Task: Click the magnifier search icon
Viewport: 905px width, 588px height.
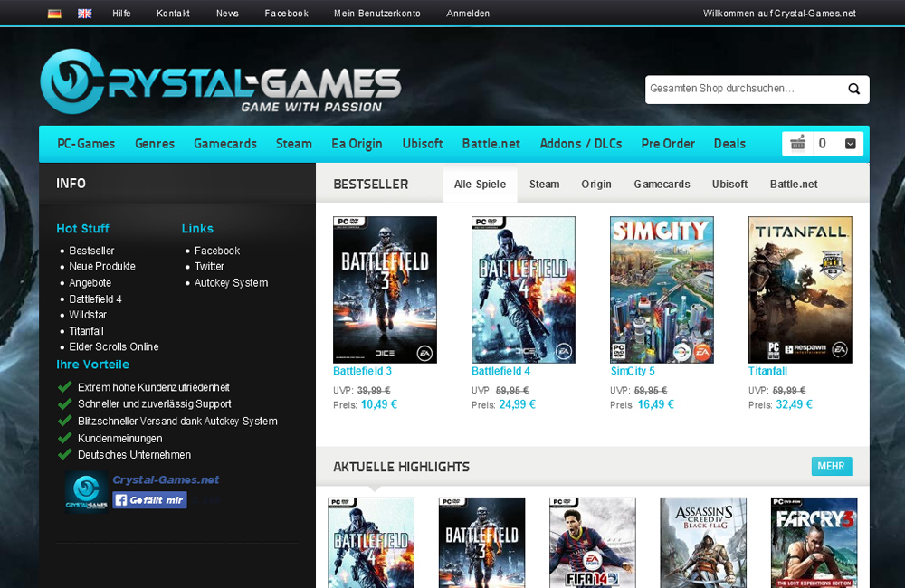Action: [x=853, y=89]
